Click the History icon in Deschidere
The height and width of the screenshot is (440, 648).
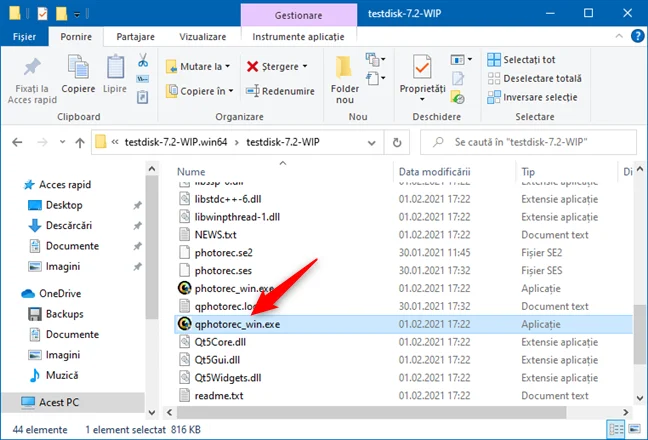click(458, 98)
